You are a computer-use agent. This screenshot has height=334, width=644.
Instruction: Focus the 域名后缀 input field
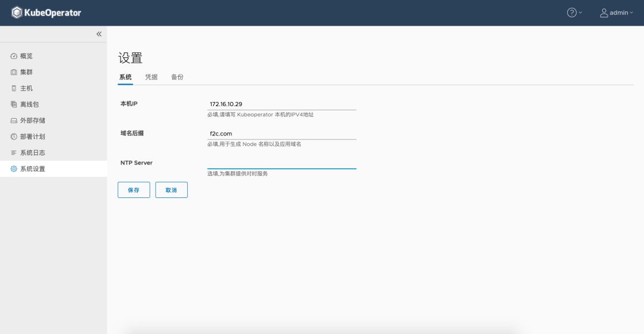click(x=281, y=134)
